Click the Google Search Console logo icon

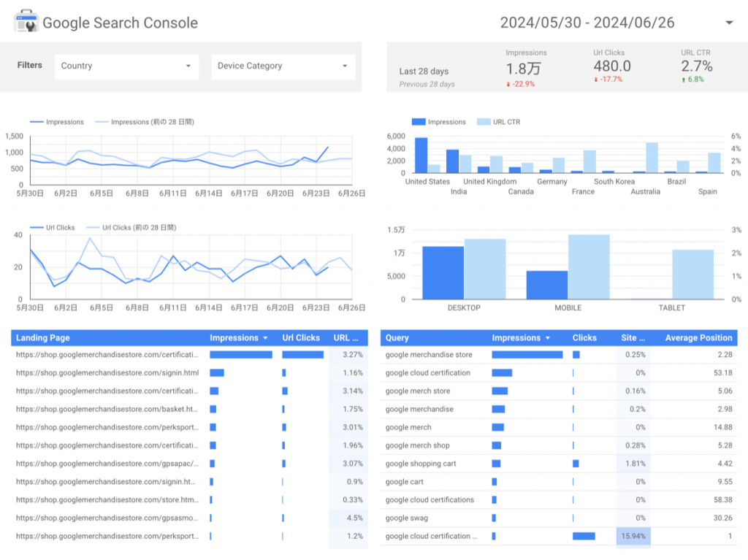coord(26,21)
